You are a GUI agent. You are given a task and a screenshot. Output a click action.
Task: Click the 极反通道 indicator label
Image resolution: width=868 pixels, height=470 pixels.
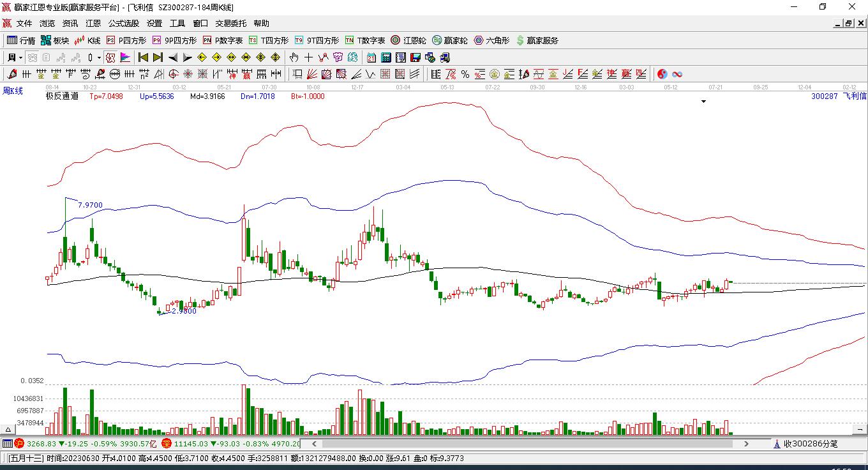pos(62,96)
